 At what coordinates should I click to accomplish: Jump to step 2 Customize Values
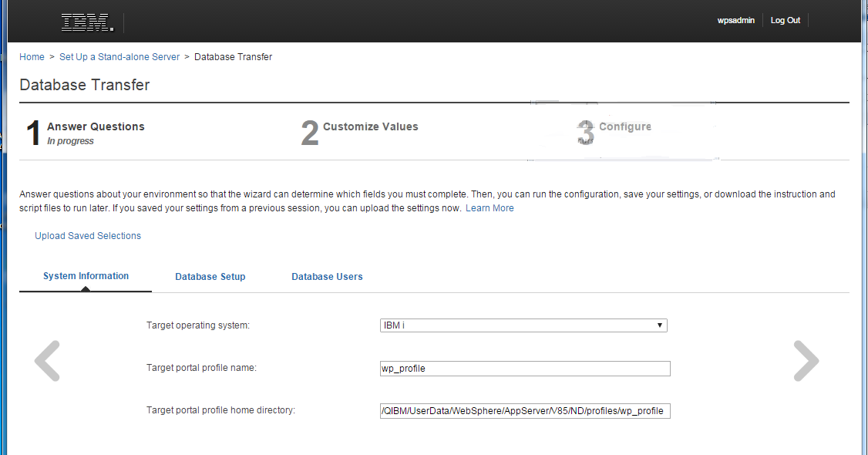coord(370,127)
